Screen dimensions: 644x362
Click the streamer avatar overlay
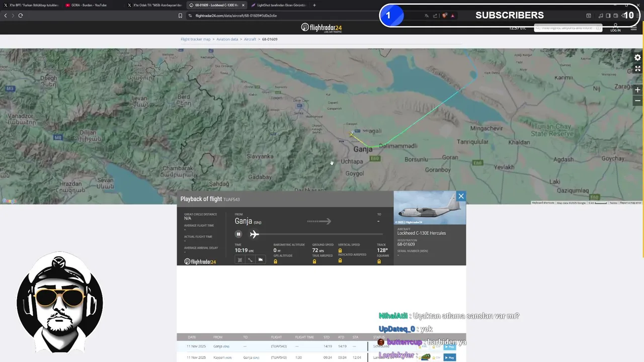pos(60,302)
